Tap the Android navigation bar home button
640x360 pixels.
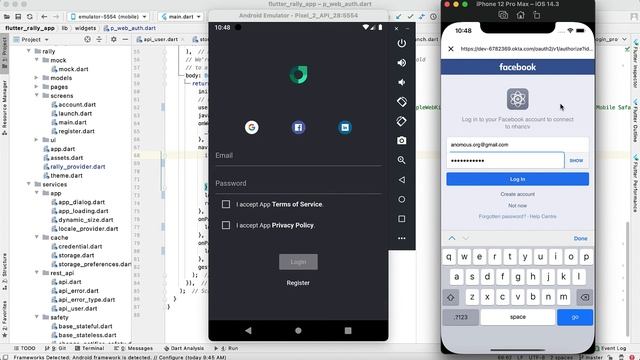coord(298,330)
